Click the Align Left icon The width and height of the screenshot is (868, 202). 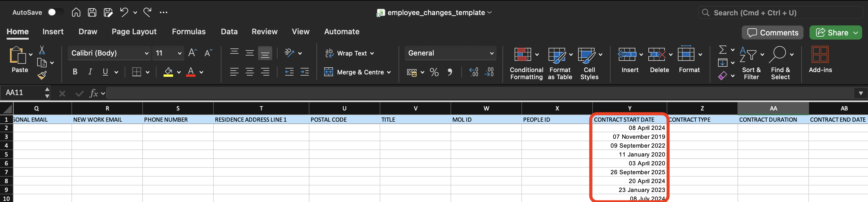click(x=234, y=72)
